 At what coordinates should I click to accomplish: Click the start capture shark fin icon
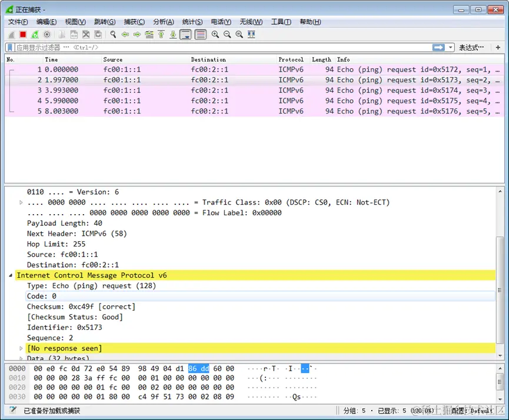[x=11, y=34]
